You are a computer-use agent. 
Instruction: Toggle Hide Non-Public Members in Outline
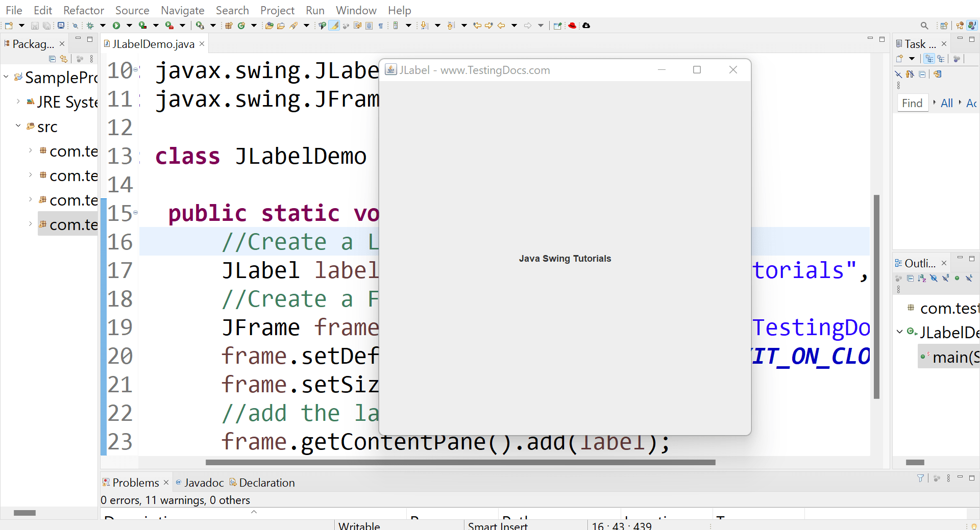[x=957, y=278]
